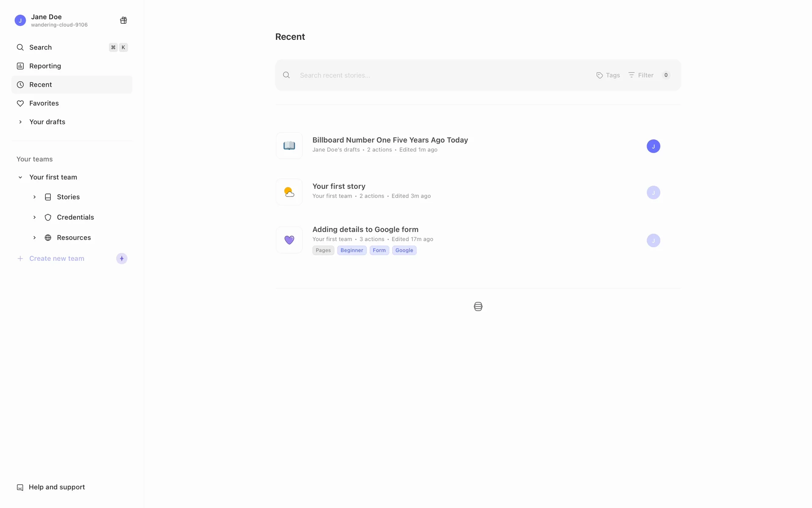
Task: Click the purple heart story icon
Action: (x=289, y=240)
